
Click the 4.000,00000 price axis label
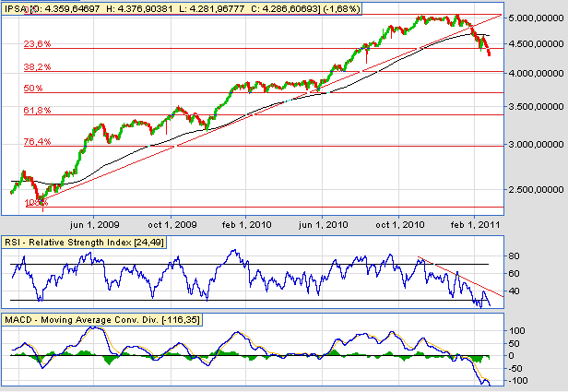click(x=536, y=73)
